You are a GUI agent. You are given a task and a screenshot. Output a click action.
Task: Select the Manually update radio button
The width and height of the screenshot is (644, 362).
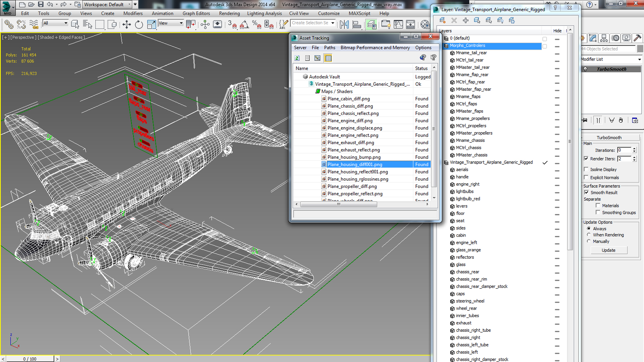coord(589,241)
